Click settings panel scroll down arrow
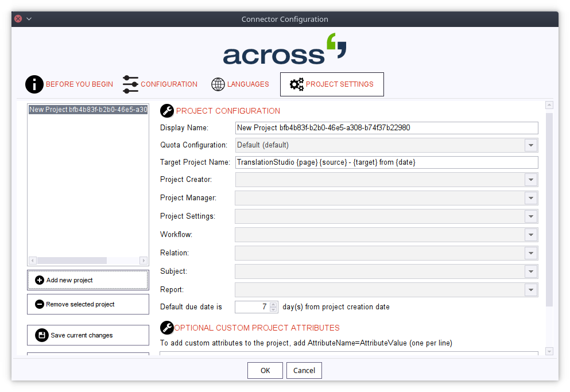The height and width of the screenshot is (392, 570). pyautogui.click(x=549, y=351)
